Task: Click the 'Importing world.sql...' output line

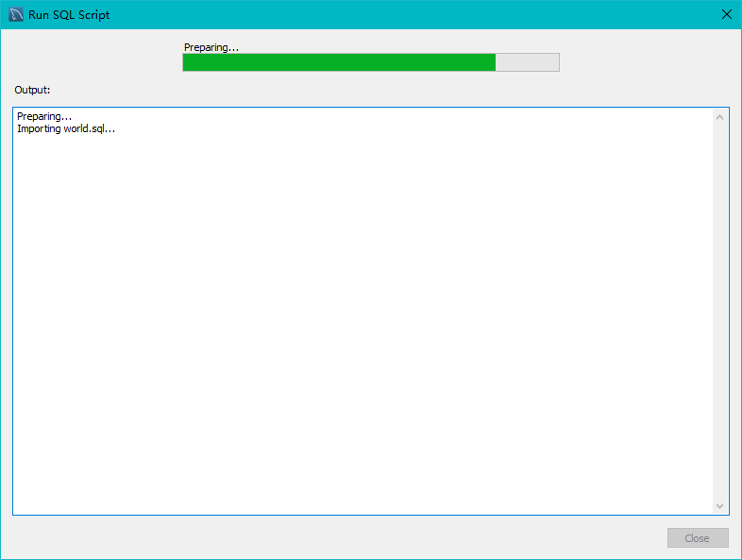Action: coord(66,128)
